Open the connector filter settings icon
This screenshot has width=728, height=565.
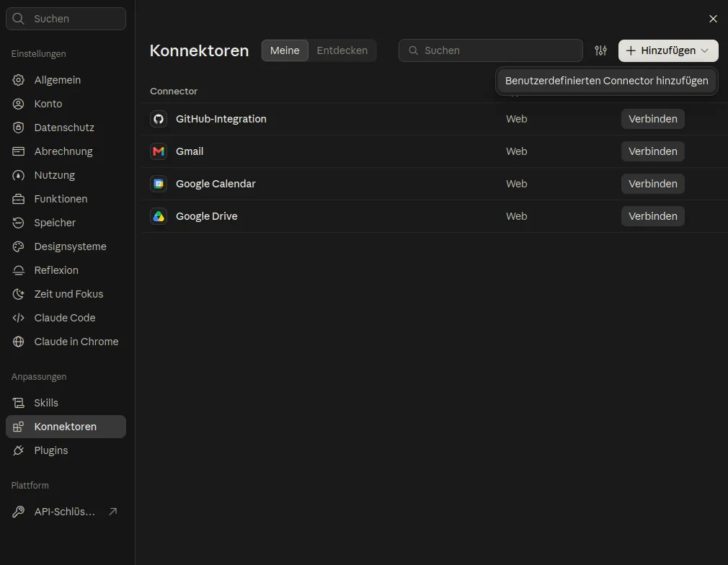pos(601,50)
